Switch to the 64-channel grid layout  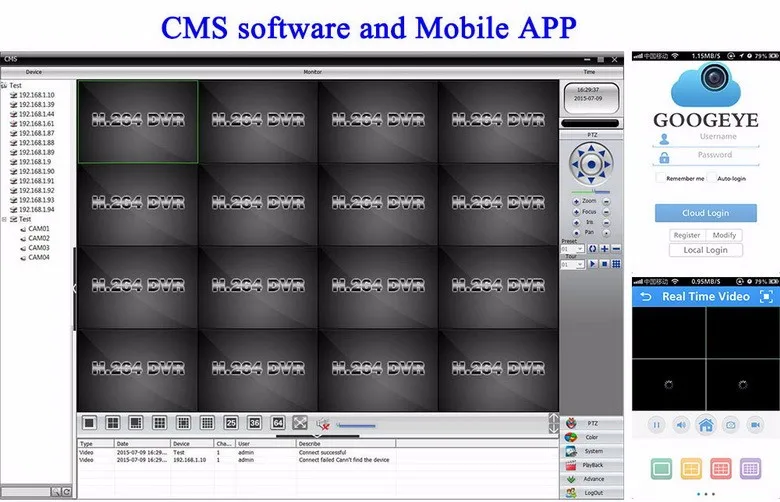tap(278, 423)
